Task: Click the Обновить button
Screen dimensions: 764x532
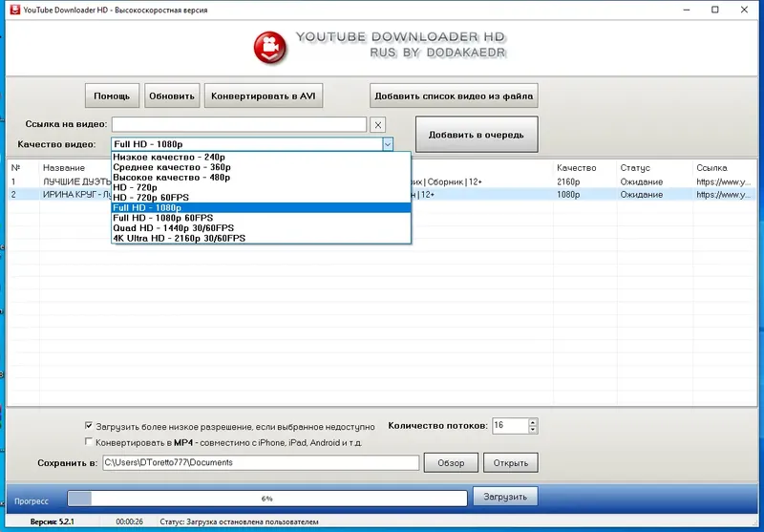Action: [x=172, y=96]
